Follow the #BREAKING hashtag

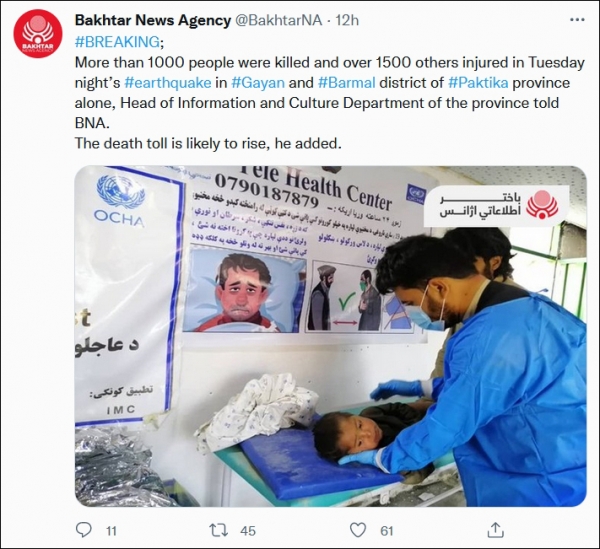(117, 41)
